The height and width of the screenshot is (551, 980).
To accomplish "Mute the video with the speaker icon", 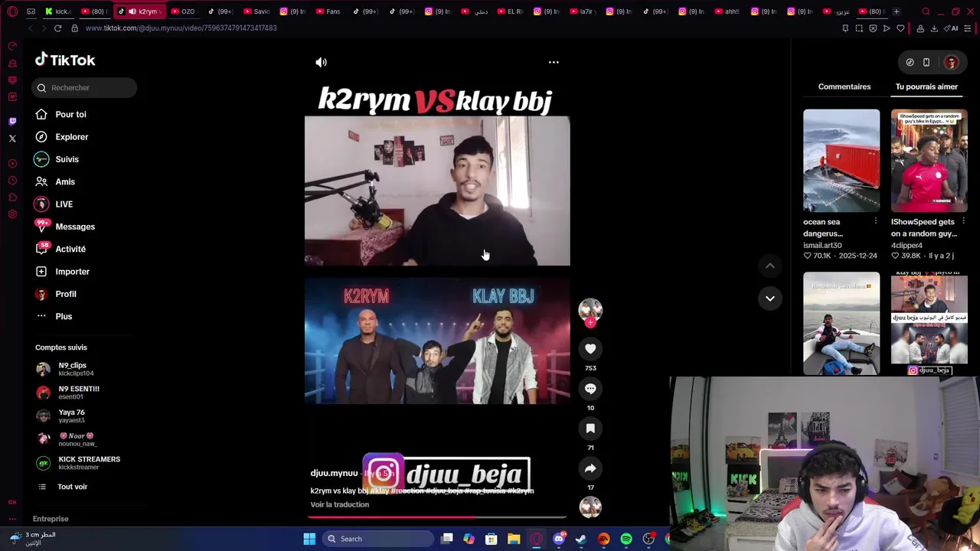I will coord(321,63).
